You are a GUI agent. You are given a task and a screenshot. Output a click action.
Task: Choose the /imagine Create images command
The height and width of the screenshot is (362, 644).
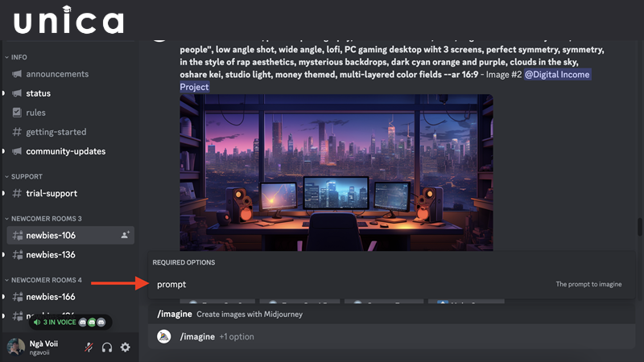coord(391,314)
